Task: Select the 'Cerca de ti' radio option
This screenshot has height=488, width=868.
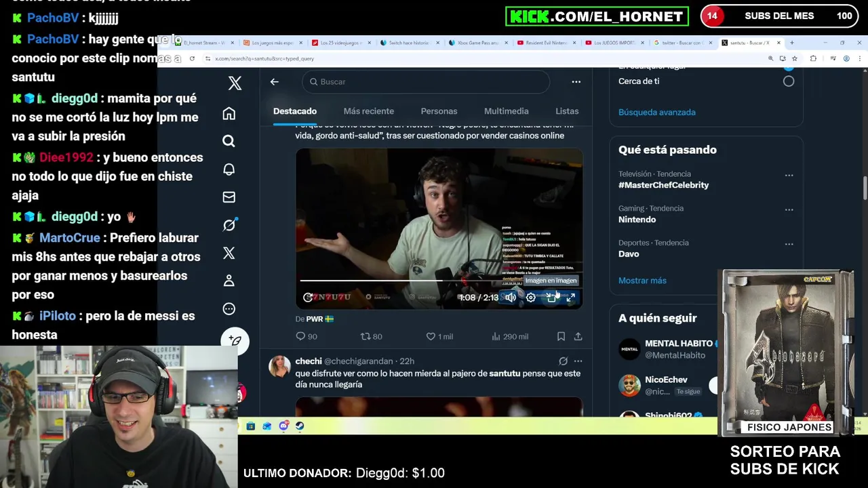Action: 788,81
